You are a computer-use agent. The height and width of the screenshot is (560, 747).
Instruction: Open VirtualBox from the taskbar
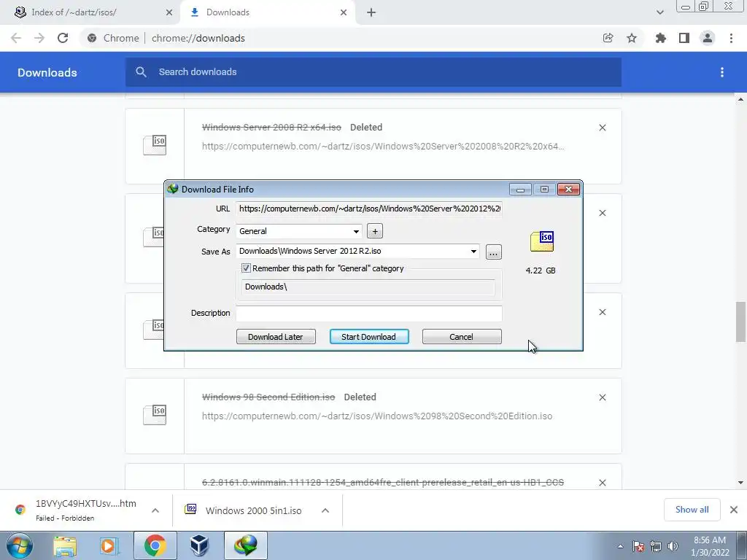[199, 545]
